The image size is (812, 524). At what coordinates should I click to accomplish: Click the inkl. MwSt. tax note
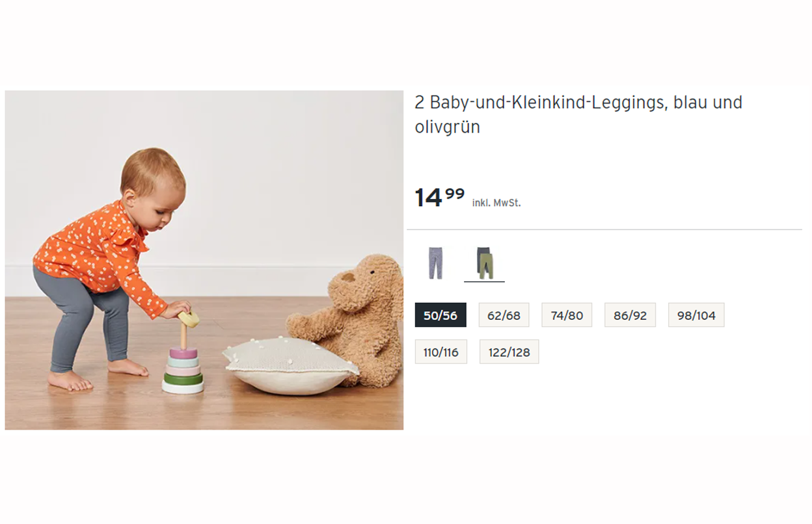click(496, 203)
